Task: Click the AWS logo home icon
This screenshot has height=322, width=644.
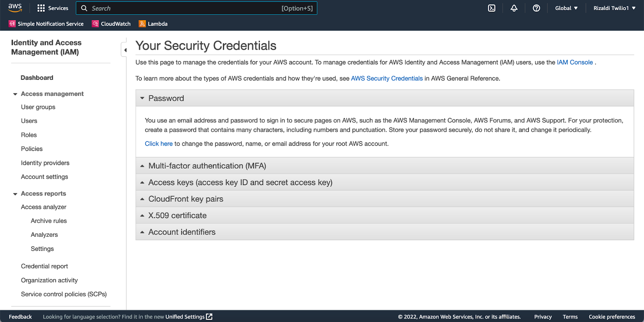Action: point(15,8)
